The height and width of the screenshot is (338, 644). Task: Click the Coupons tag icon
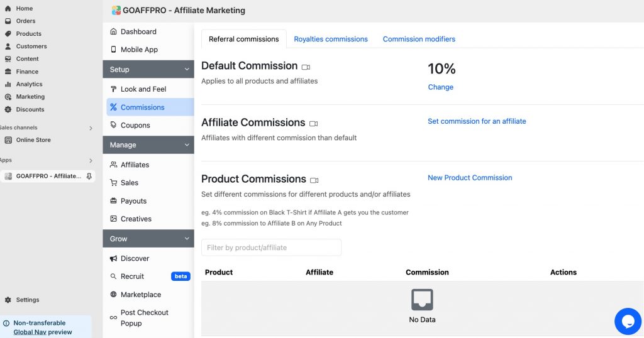click(113, 125)
